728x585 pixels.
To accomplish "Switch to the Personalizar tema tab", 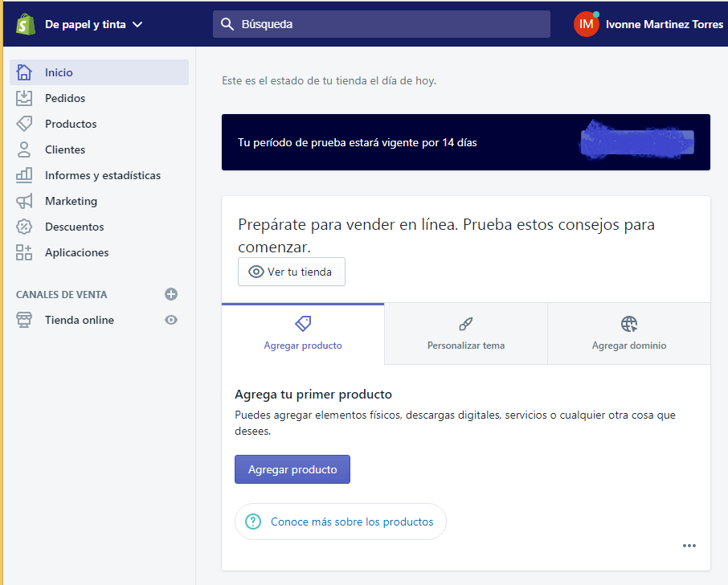I will coord(466,333).
